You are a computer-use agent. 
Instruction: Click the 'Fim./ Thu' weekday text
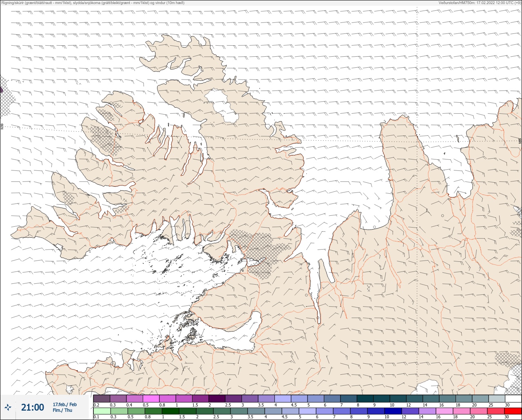[x=62, y=410]
